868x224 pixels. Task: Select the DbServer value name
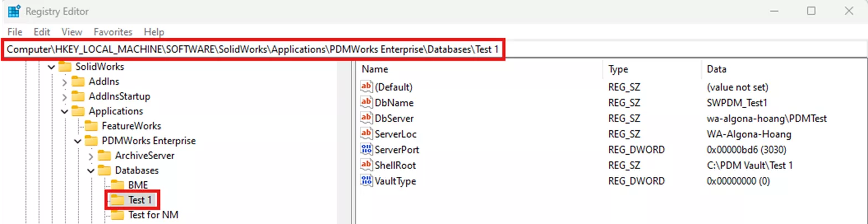point(394,118)
